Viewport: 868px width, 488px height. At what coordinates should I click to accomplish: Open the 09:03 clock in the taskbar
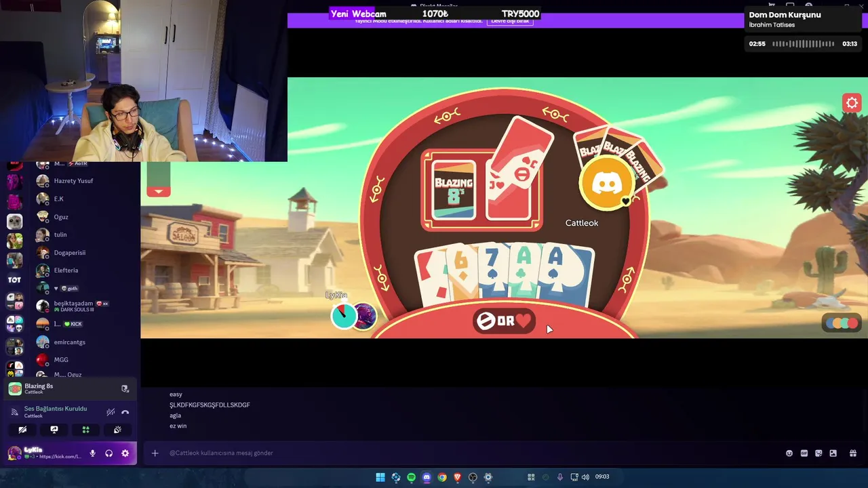point(602,477)
